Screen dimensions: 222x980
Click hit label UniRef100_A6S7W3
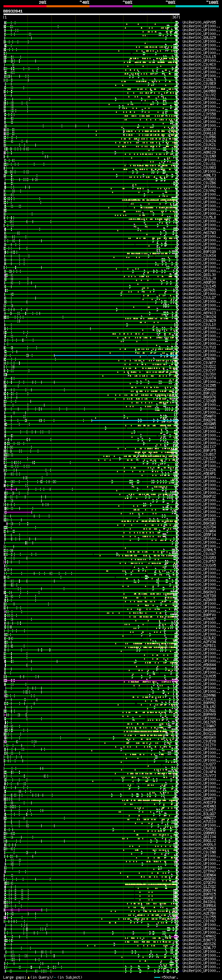click(199, 233)
